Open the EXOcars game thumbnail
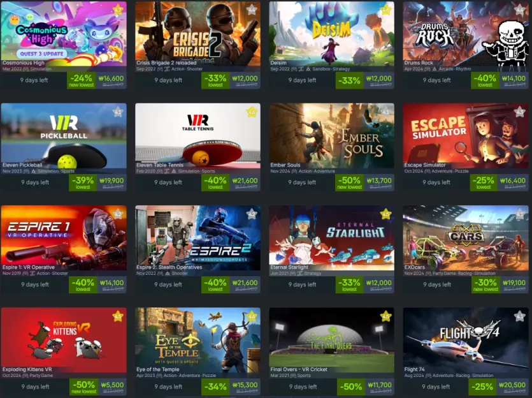The width and height of the screenshot is (532, 398). point(466,238)
